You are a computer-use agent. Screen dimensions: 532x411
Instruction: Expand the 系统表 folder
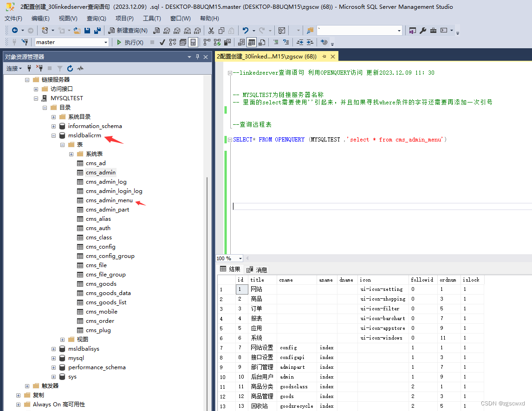71,154
